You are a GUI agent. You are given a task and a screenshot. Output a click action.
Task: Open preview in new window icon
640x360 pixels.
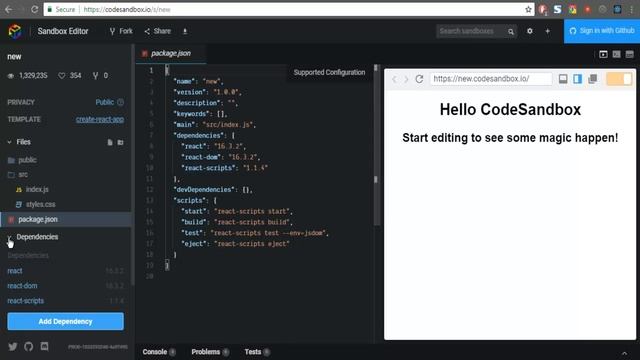593,79
